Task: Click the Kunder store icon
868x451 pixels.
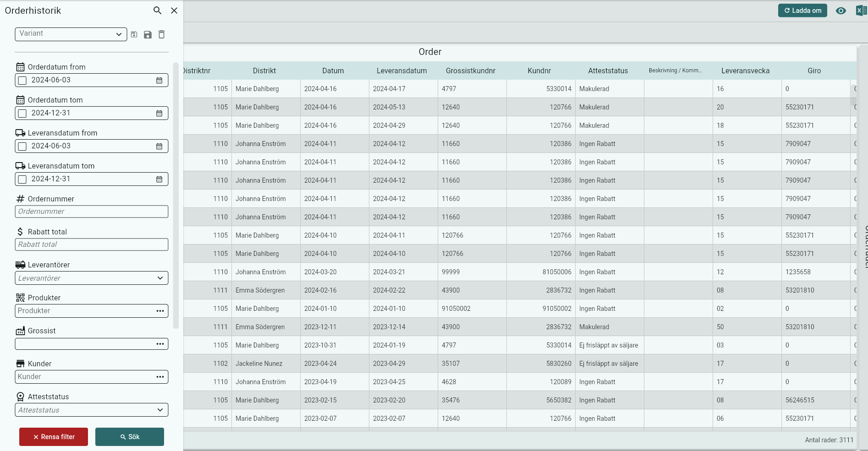Action: click(20, 364)
